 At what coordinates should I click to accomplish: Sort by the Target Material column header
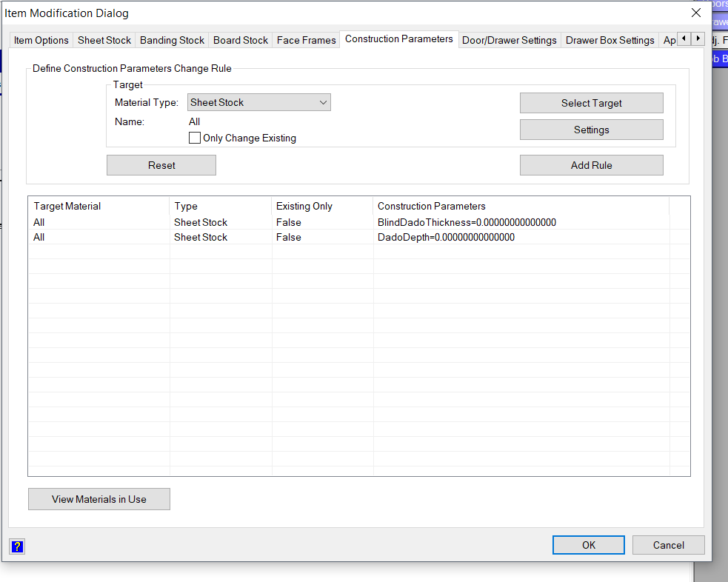[98, 206]
